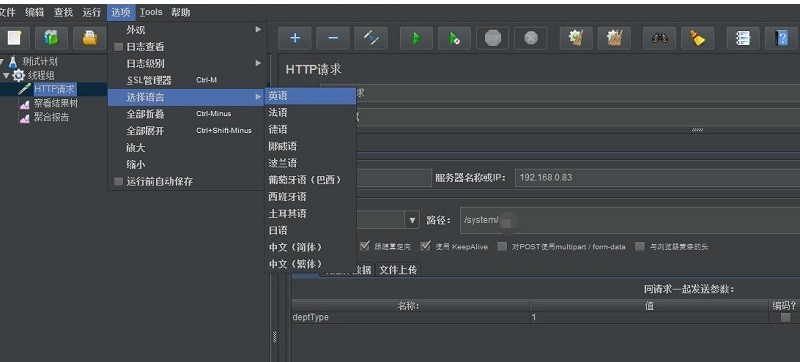
Task: Click the deptType cell in parameters table
Action: pos(411,317)
